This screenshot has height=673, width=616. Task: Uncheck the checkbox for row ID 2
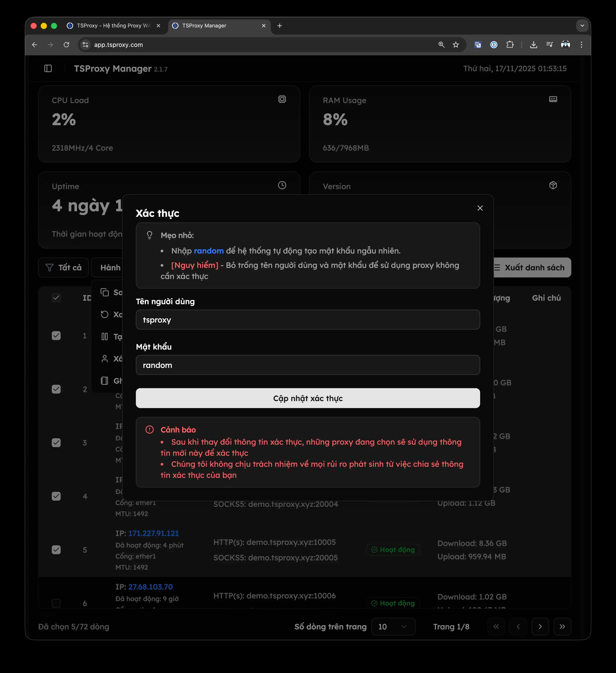(56, 389)
